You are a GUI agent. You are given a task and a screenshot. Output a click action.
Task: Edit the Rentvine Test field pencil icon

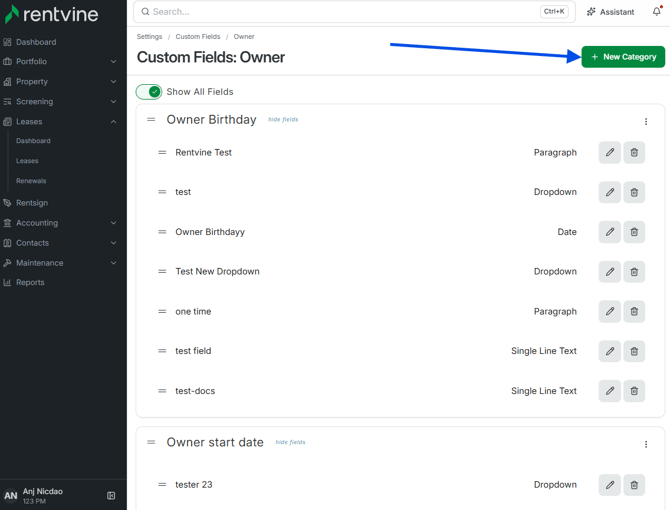point(609,152)
